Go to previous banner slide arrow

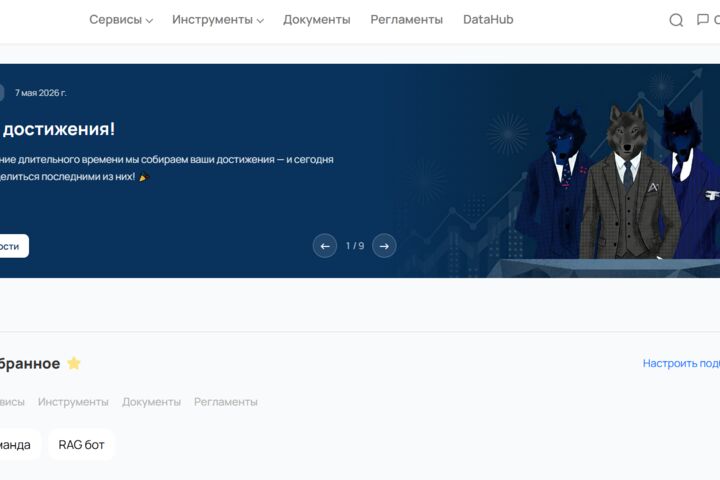point(325,246)
